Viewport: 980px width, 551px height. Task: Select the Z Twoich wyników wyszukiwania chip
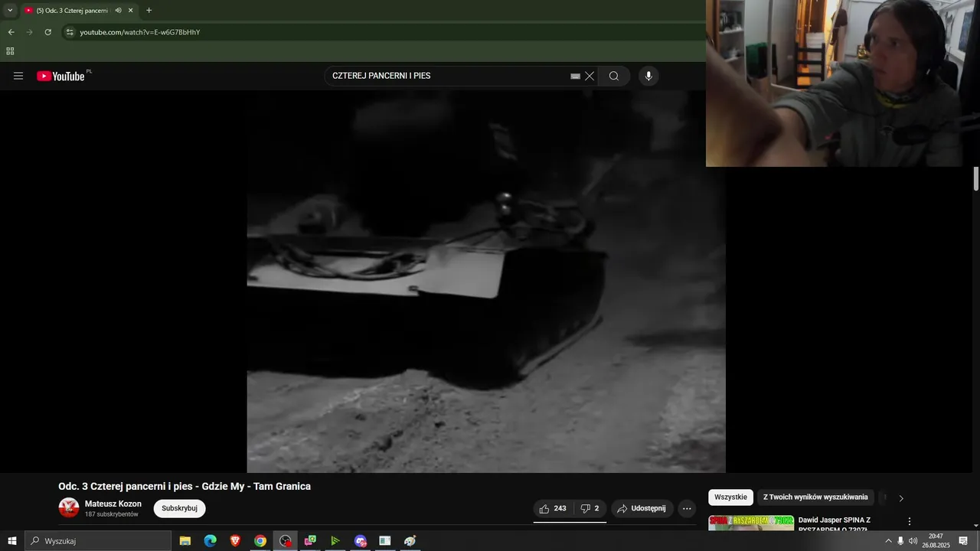[815, 497]
